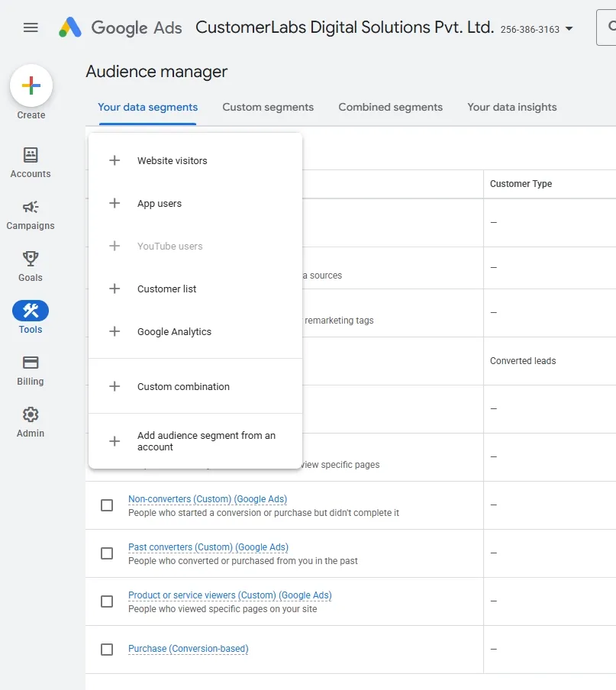The width and height of the screenshot is (616, 690).
Task: Open the hamburger main menu
Action: [31, 27]
